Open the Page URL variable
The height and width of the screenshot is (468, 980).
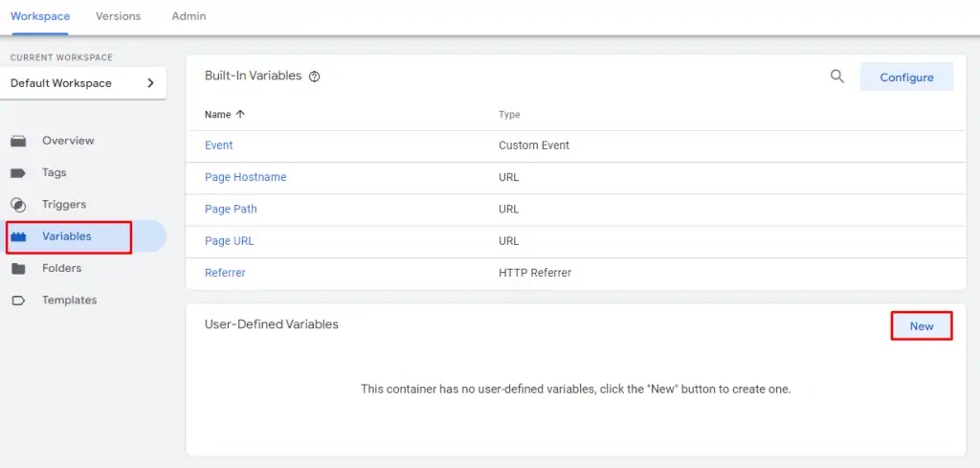tap(230, 241)
